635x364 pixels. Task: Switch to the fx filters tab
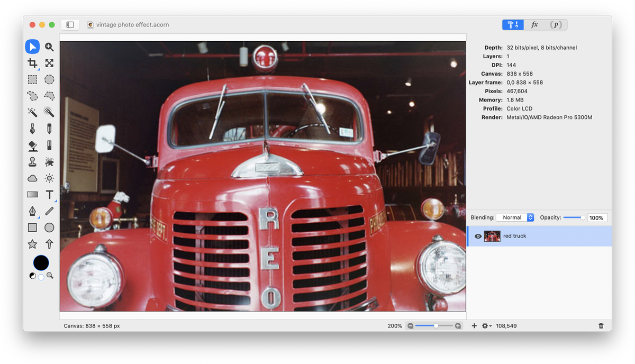click(534, 24)
